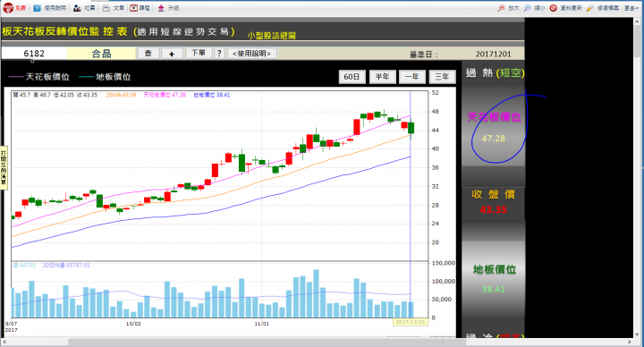The height and width of the screenshot is (347, 644).
Task: Select the 合品 stock name cell
Action: (101, 54)
